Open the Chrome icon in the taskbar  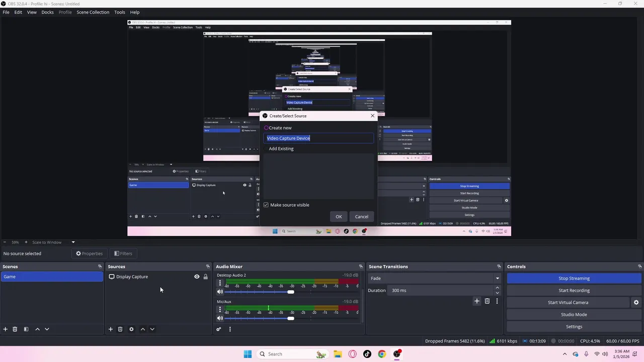(x=382, y=354)
